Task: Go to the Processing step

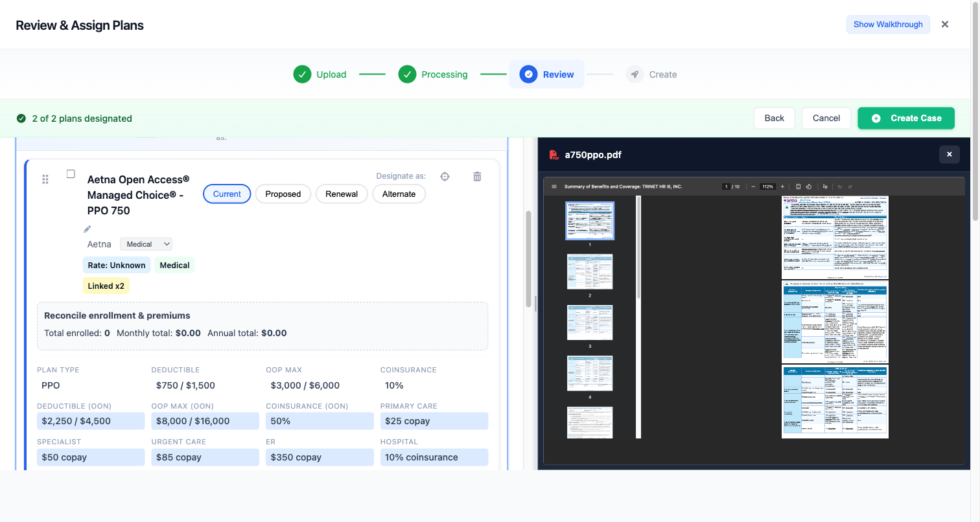Action: [x=433, y=74]
